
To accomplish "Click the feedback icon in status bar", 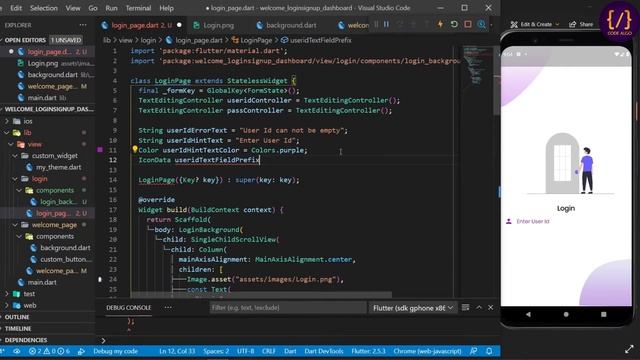I will 473,351.
